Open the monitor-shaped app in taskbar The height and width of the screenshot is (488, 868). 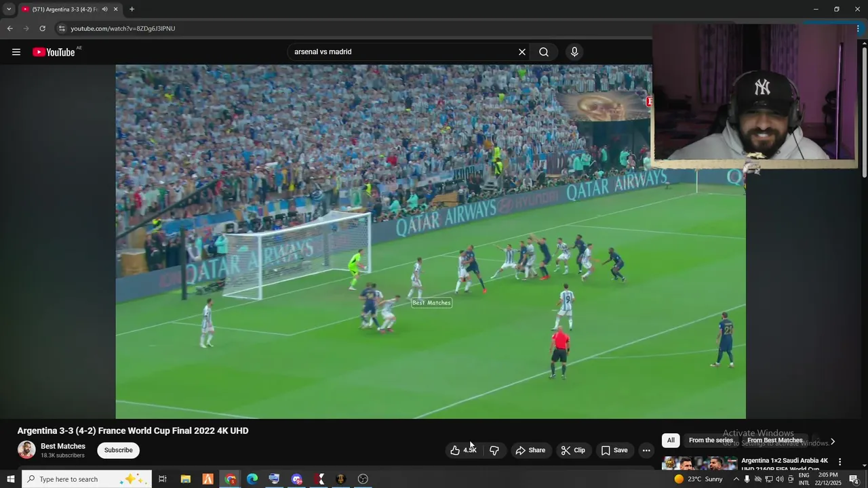coord(274,479)
